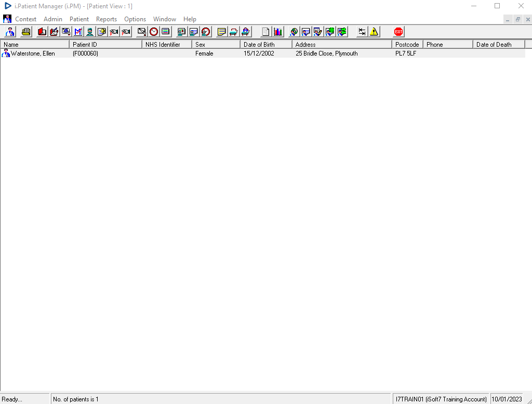The width and height of the screenshot is (532, 404).
Task: Open the Help menu
Action: tap(190, 19)
